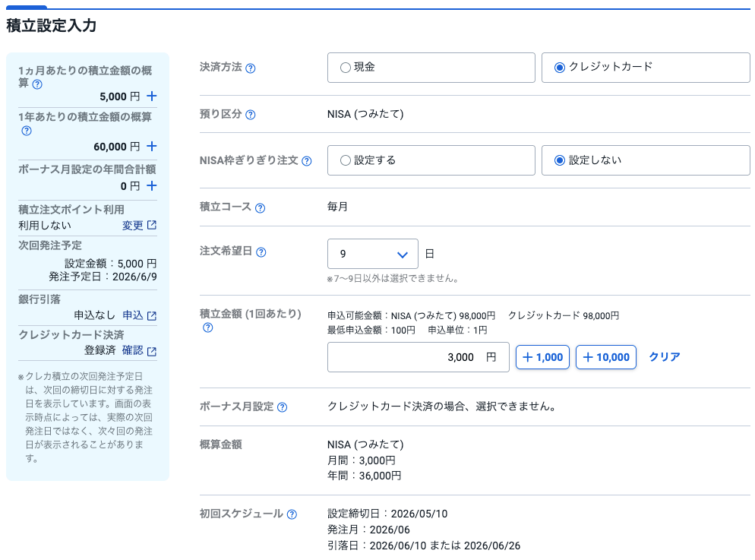
Task: Show help under 積立金額 (1回あたり)
Action: [208, 327]
